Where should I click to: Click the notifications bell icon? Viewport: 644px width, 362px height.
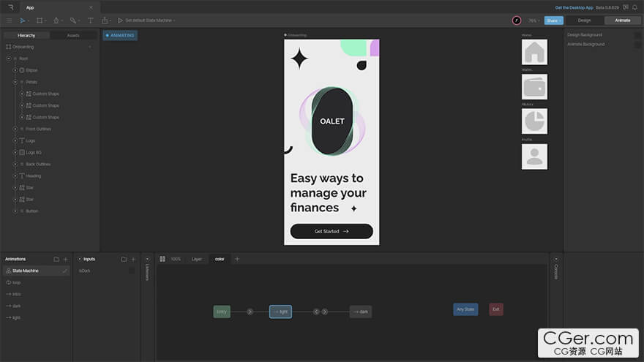[x=634, y=7]
